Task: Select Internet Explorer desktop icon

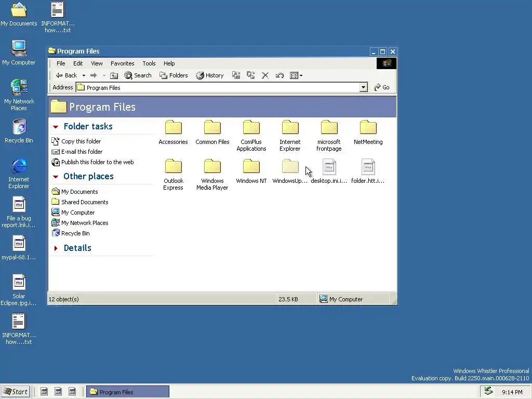Action: point(19,173)
